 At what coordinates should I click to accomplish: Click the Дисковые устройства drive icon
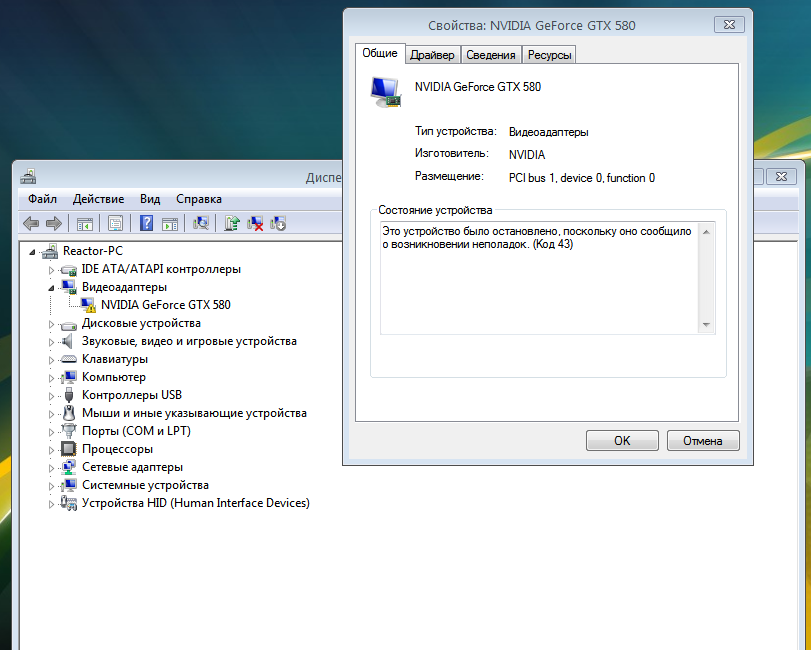tap(68, 325)
